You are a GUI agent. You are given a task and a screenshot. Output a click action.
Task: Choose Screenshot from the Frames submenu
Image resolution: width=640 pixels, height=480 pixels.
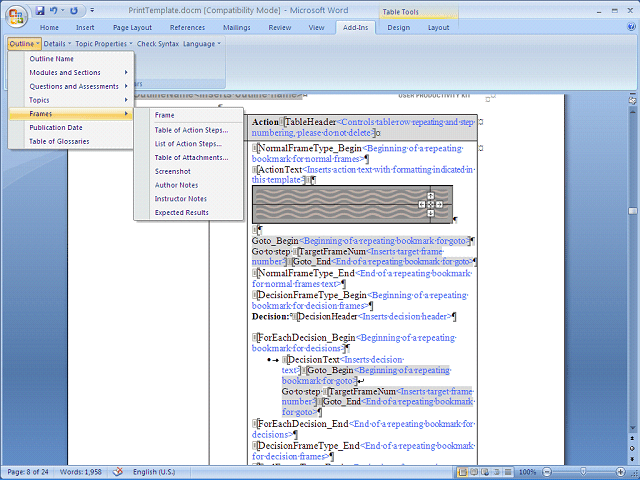[x=172, y=171]
